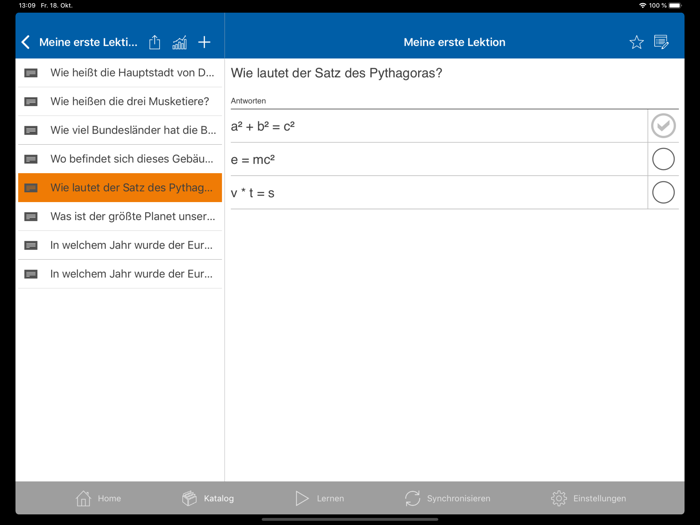Open the statistics chart icon
This screenshot has height=525, width=700.
179,42
